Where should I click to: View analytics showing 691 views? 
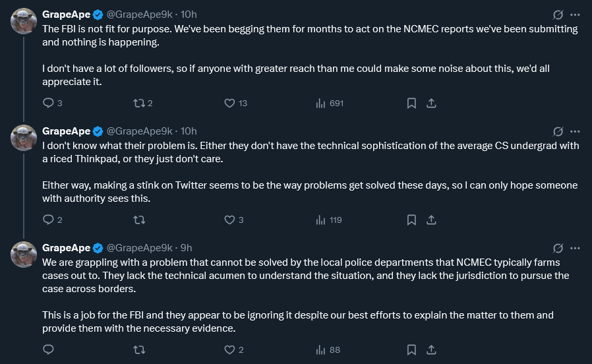coord(322,103)
